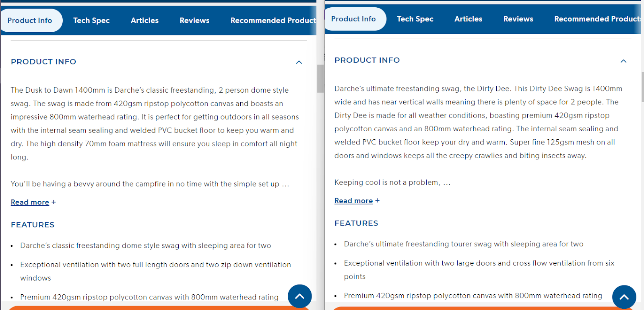This screenshot has height=310, width=644.
Task: Click the back-to-top arrow on the right page
Action: [x=623, y=297]
